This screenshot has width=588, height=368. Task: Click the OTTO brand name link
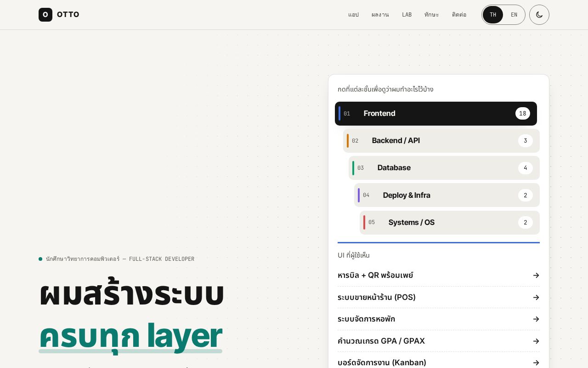pyautogui.click(x=68, y=15)
